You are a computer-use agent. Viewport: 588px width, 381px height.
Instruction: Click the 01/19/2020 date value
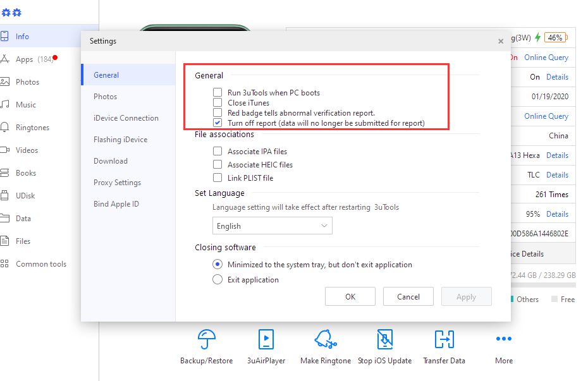click(550, 96)
